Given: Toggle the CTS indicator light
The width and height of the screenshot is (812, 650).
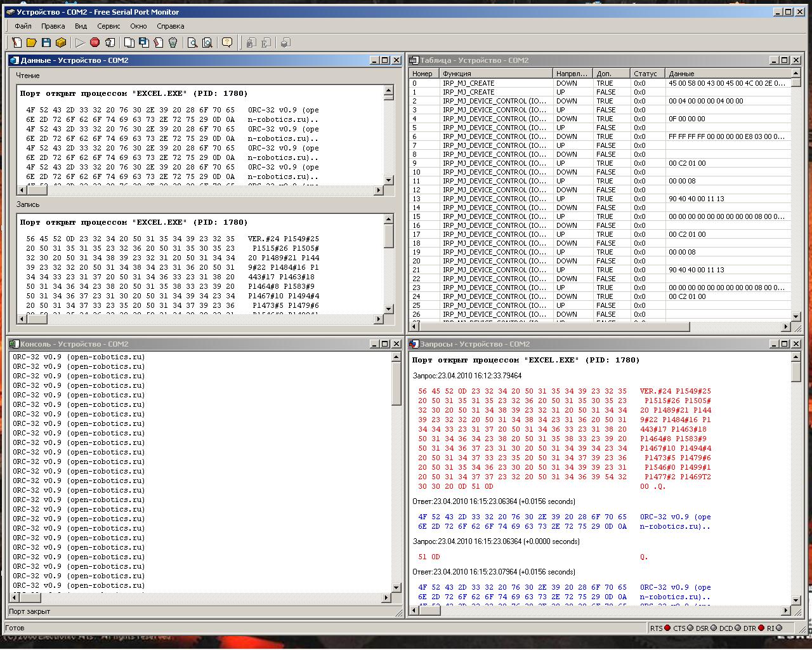Looking at the screenshot, I should tap(690, 628).
